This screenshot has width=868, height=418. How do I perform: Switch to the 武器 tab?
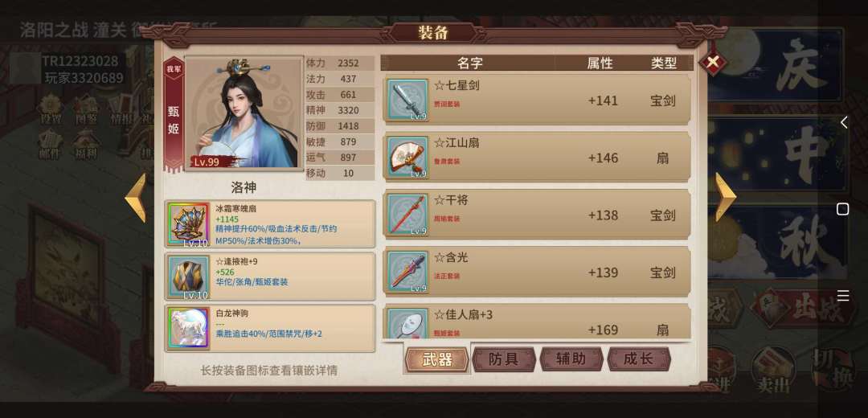click(437, 359)
